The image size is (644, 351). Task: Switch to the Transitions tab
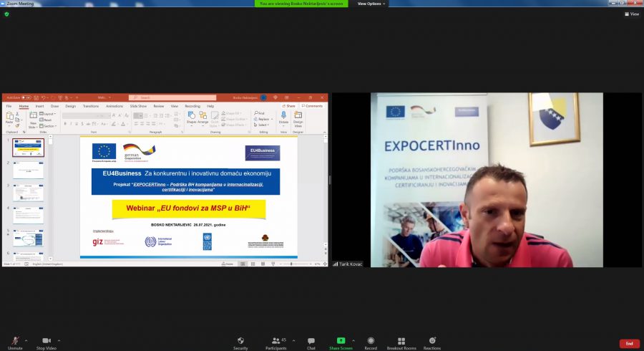pyautogui.click(x=91, y=106)
